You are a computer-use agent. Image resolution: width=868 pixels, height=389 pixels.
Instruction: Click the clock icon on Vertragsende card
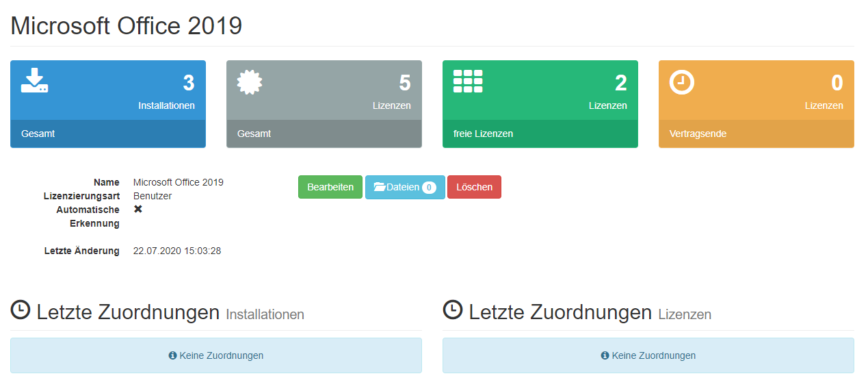pos(681,82)
